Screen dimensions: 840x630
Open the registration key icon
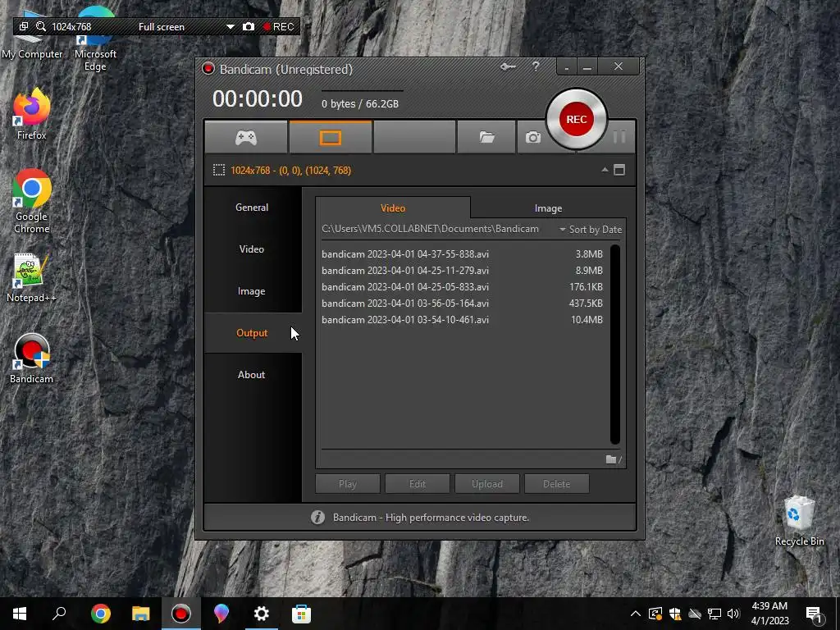point(508,67)
